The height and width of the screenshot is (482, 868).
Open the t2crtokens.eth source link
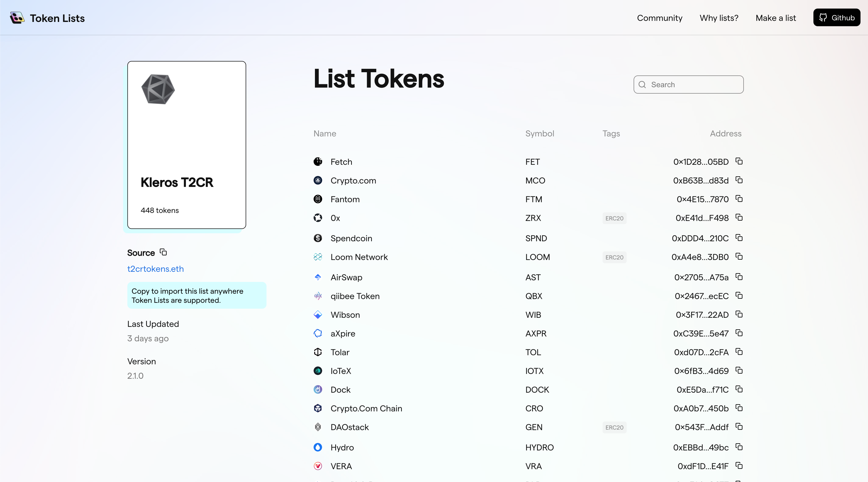click(155, 269)
